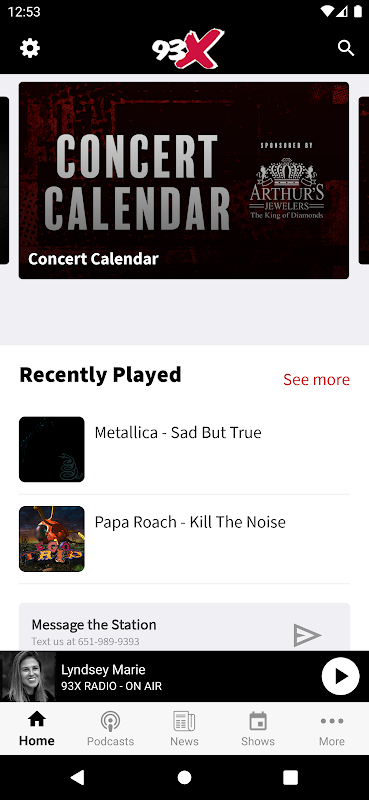Open settings via the gear icon
The image size is (369, 800).
click(30, 48)
